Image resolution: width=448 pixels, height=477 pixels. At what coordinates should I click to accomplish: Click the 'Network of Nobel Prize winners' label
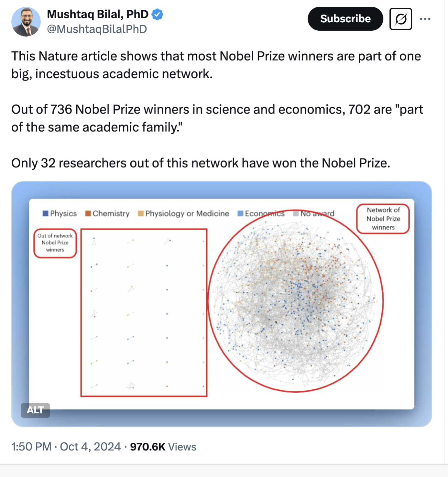(383, 219)
